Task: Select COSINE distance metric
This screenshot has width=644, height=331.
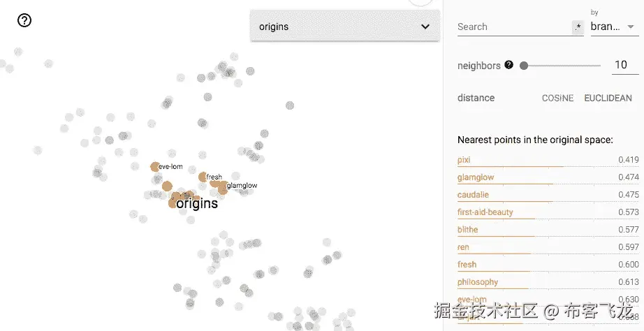Action: click(x=557, y=98)
